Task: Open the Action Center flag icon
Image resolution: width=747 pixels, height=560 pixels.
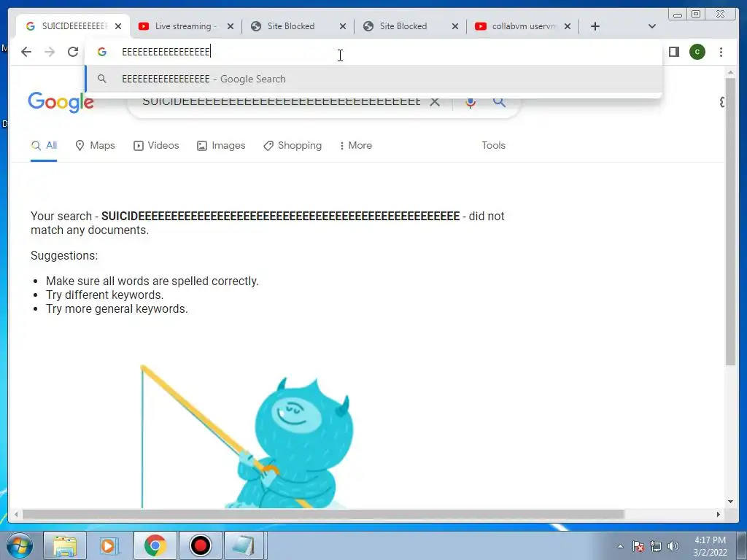Action: [638, 546]
